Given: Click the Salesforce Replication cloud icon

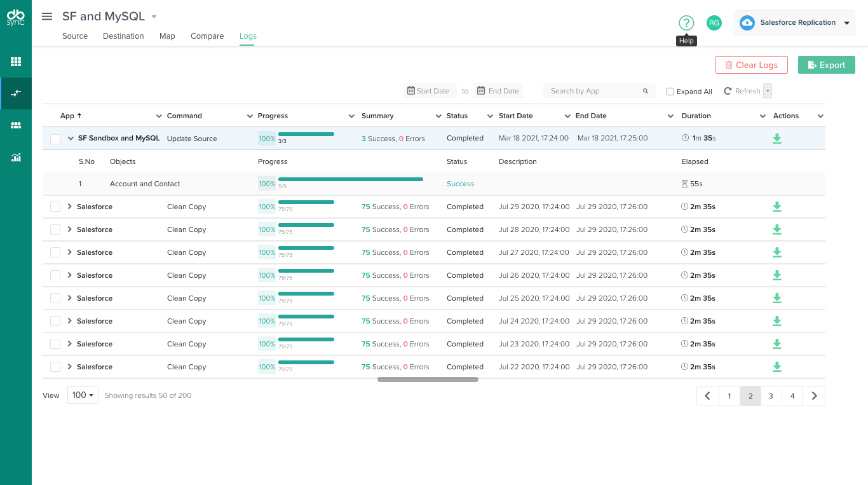Looking at the screenshot, I should pos(747,23).
